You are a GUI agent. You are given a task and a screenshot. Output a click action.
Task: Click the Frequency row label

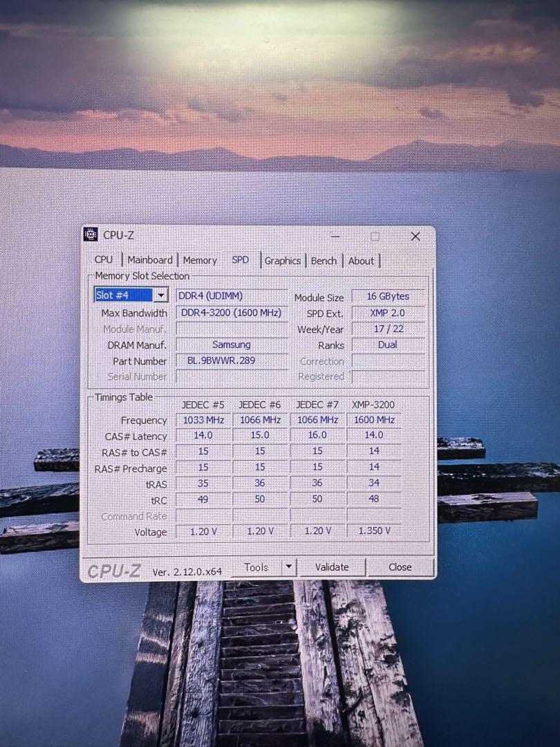(x=144, y=421)
